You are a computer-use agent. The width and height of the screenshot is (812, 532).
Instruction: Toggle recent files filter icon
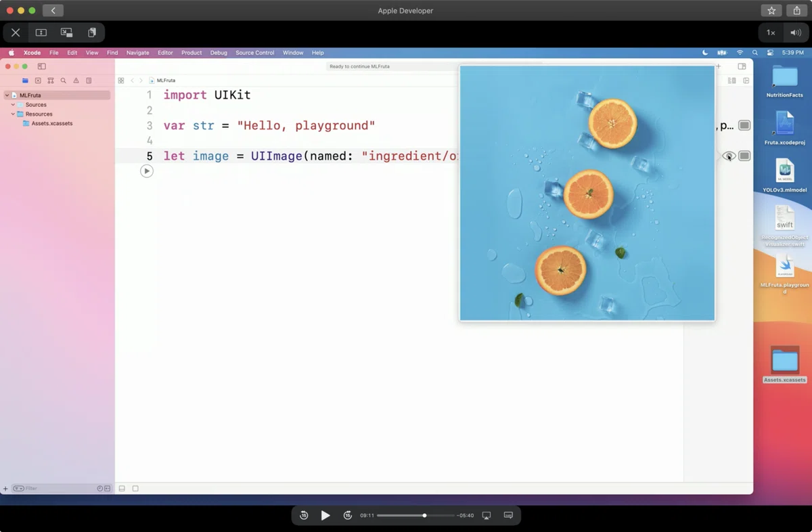pyautogui.click(x=99, y=489)
